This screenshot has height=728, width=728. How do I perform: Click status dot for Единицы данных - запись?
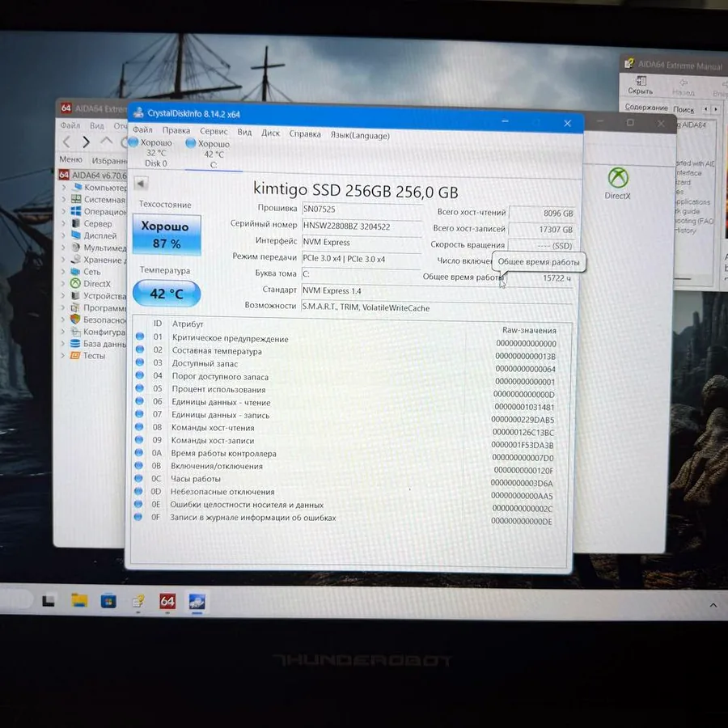point(139,413)
